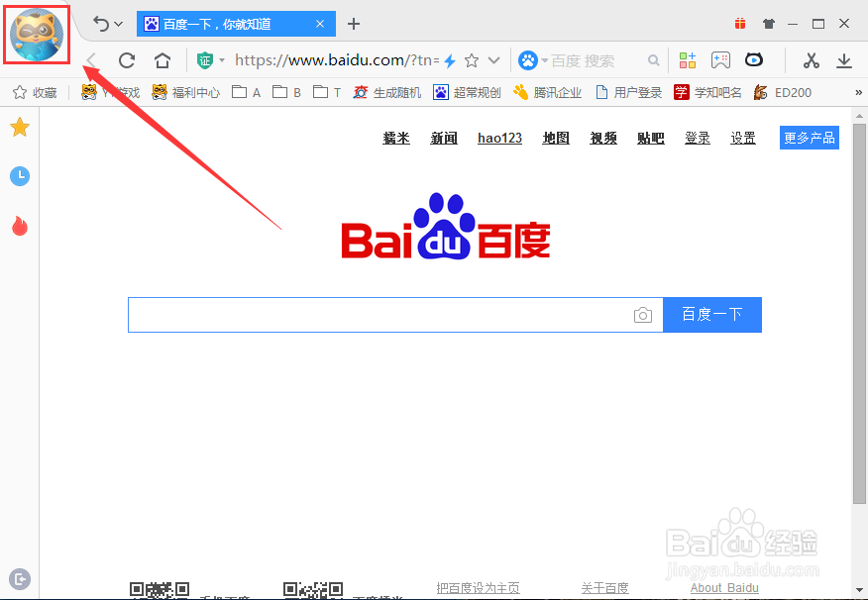This screenshot has width=868, height=600.
Task: Open the 超常规创 bookmark
Action: point(468,92)
